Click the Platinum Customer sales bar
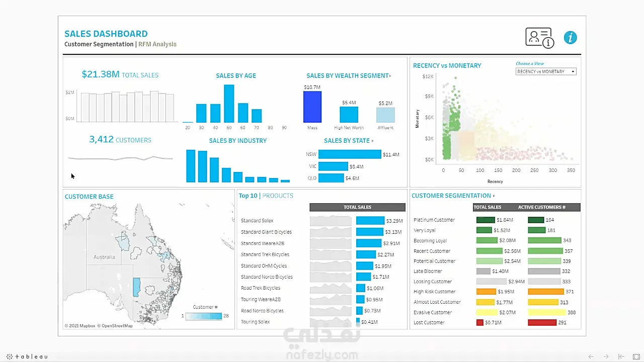 (486, 220)
